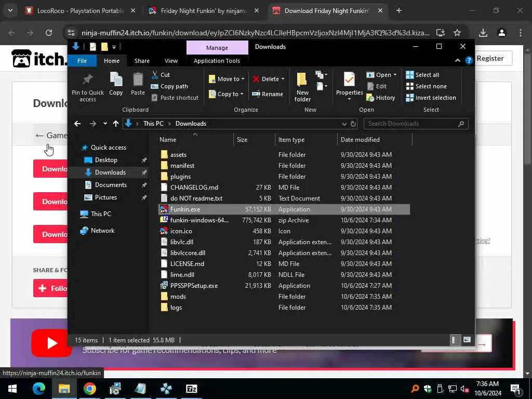The width and height of the screenshot is (532, 399).
Task: Expand the address bar history dropdown
Action: 344,124
